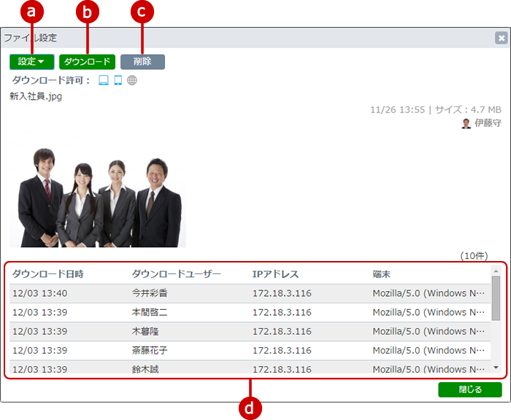Click the 端末 column header
The width and height of the screenshot is (511, 420).
[381, 274]
